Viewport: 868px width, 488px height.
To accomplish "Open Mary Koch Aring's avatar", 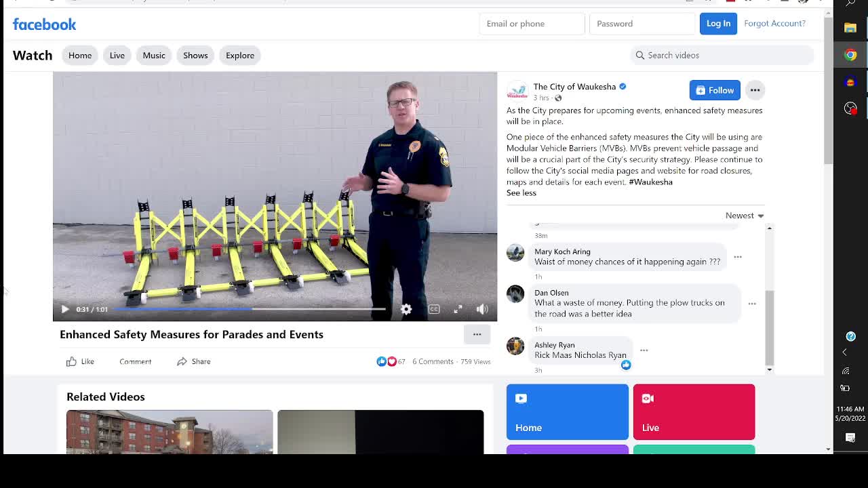I will click(x=515, y=253).
